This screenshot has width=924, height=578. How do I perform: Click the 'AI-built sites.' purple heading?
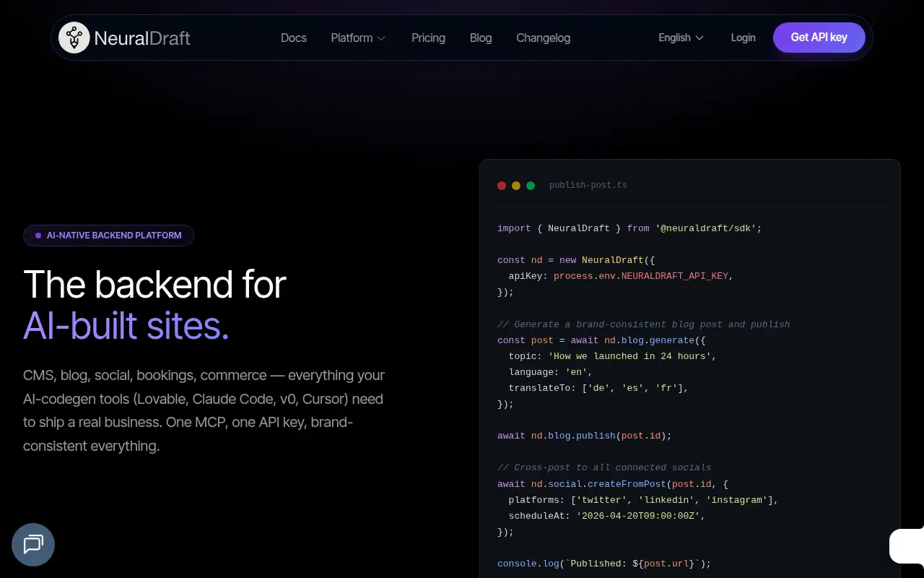tap(126, 326)
